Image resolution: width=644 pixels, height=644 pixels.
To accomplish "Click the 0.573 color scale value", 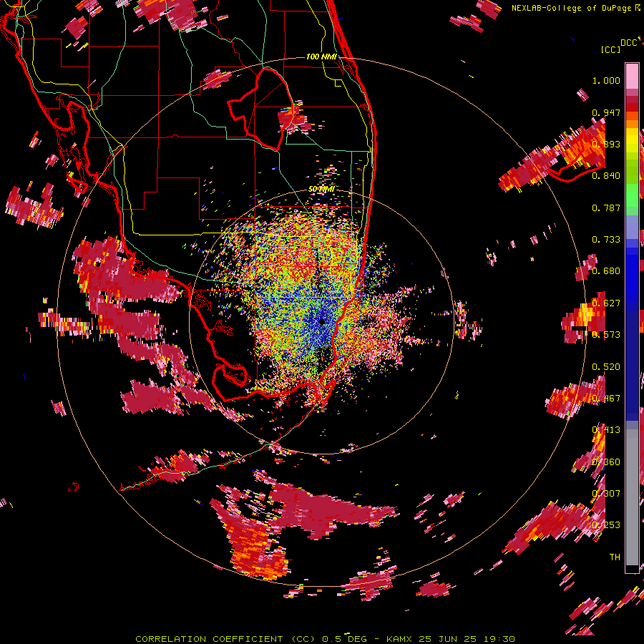I will 606,335.
